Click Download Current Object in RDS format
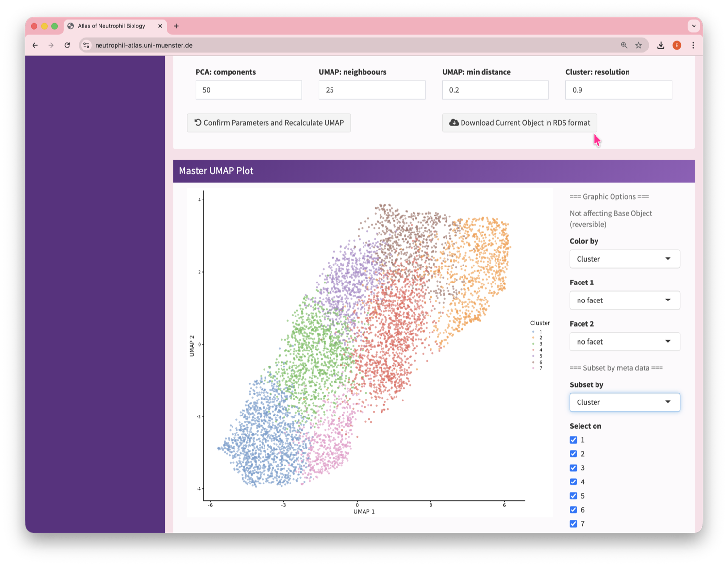The height and width of the screenshot is (566, 728). click(x=519, y=123)
